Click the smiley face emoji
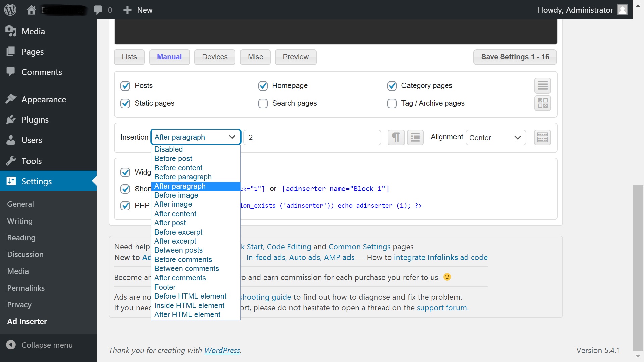The height and width of the screenshot is (362, 644). (x=447, y=277)
